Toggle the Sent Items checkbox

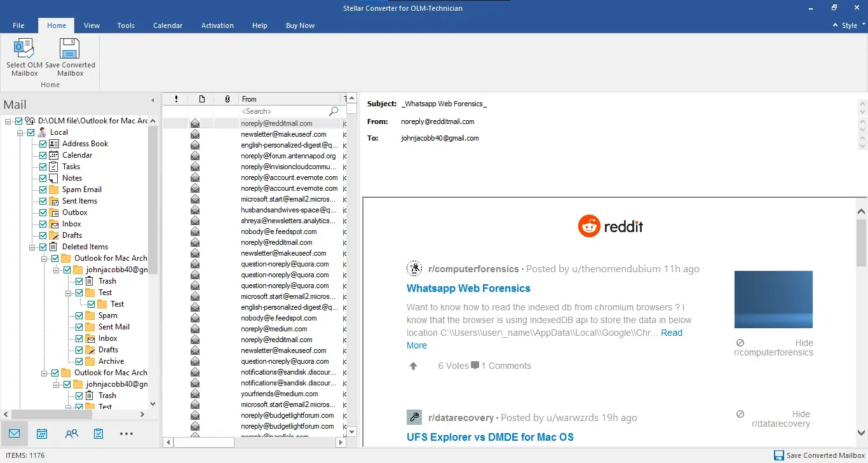43,201
